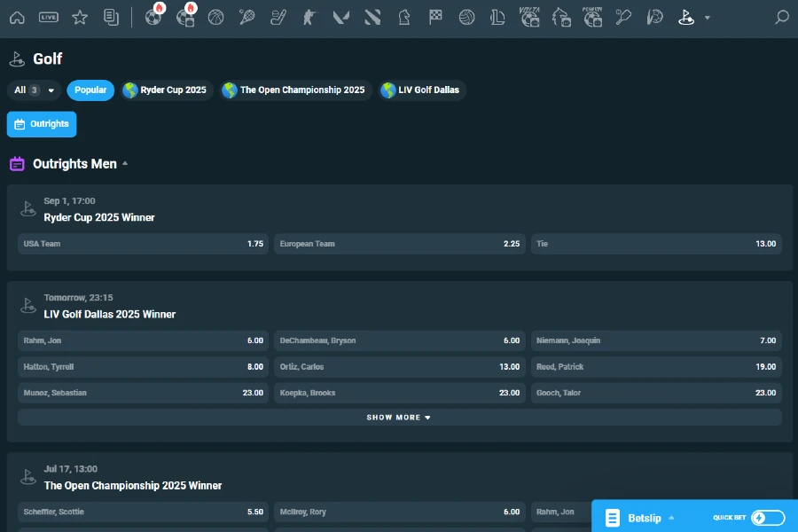Image resolution: width=798 pixels, height=532 pixels.
Task: Switch to the Outrights tab
Action: pyautogui.click(x=41, y=124)
